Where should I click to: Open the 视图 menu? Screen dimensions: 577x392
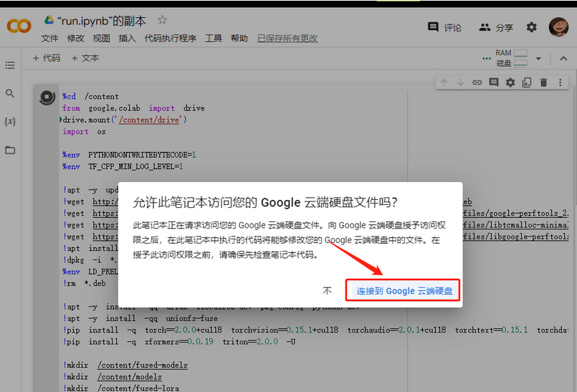click(x=101, y=38)
